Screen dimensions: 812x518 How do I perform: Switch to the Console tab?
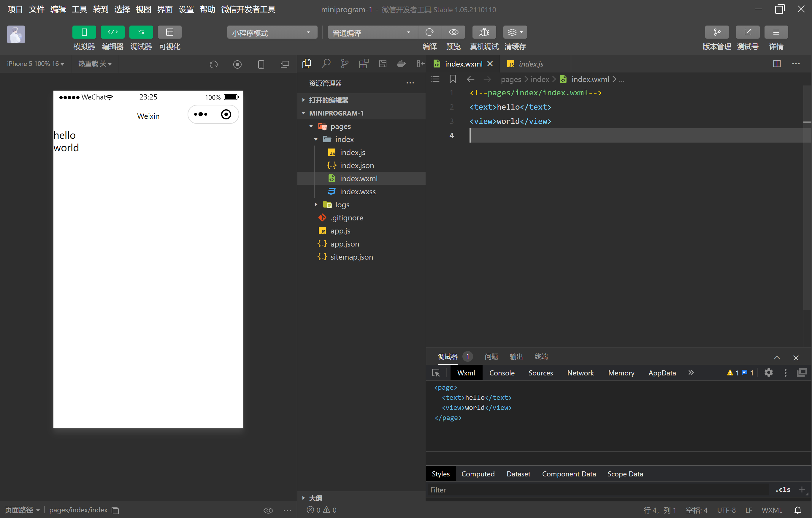coord(502,373)
